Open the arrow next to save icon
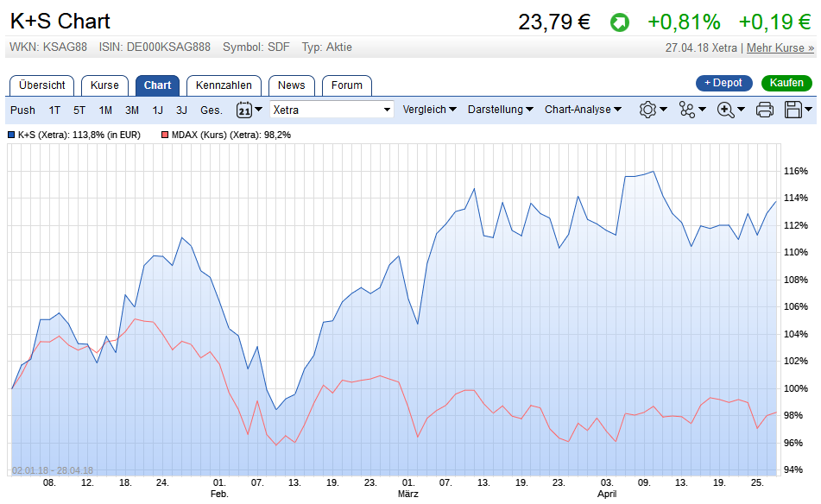 (x=808, y=110)
